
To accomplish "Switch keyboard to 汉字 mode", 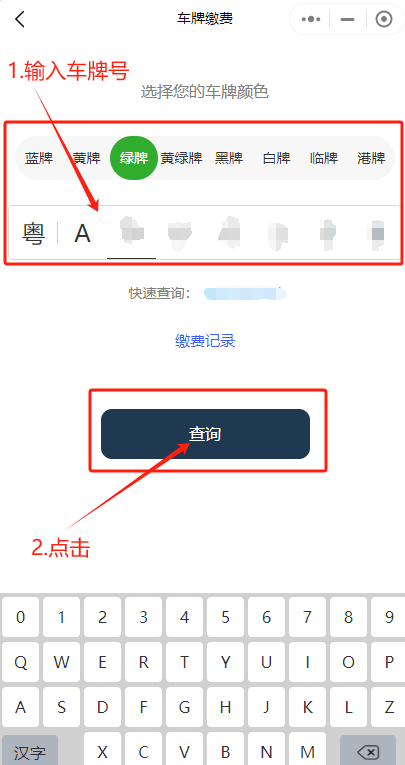I will pos(30,751).
